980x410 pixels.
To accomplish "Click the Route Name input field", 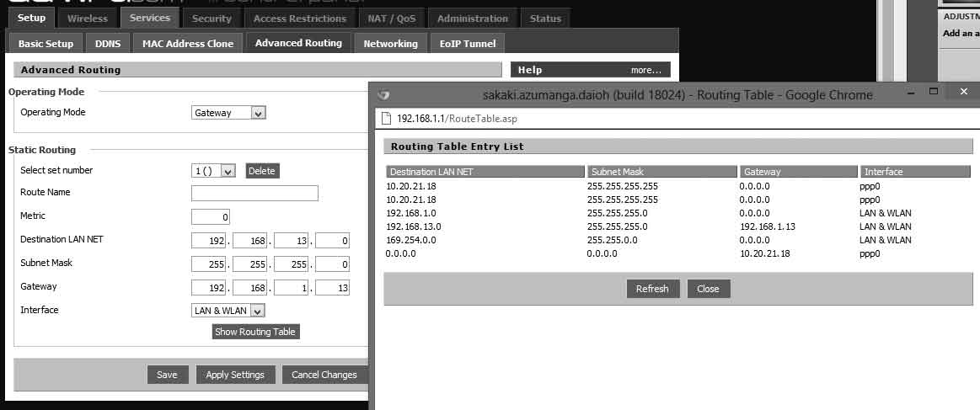I will click(x=254, y=194).
